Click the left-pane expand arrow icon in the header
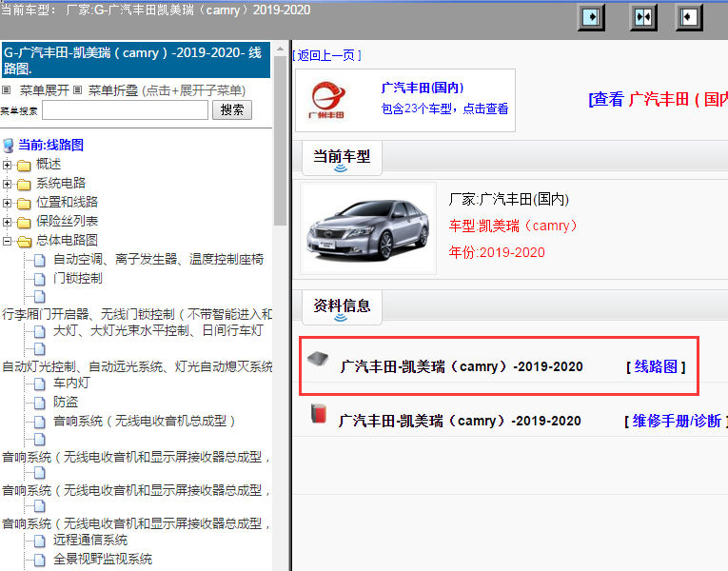Viewport: 728px width, 571px height. [591, 18]
